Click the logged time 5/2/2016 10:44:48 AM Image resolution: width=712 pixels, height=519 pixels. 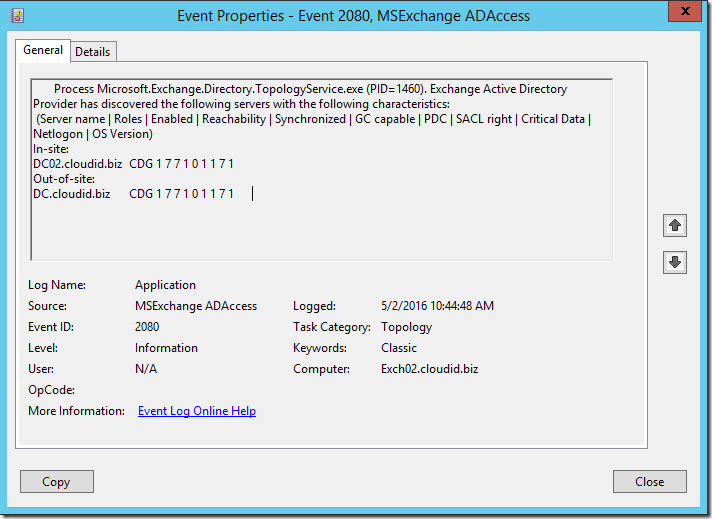tap(437, 306)
